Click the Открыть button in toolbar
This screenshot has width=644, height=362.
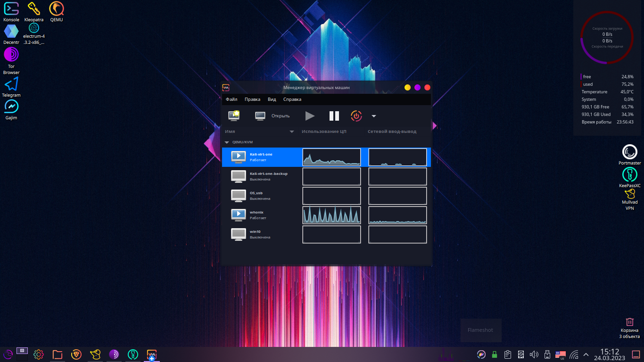pyautogui.click(x=272, y=116)
